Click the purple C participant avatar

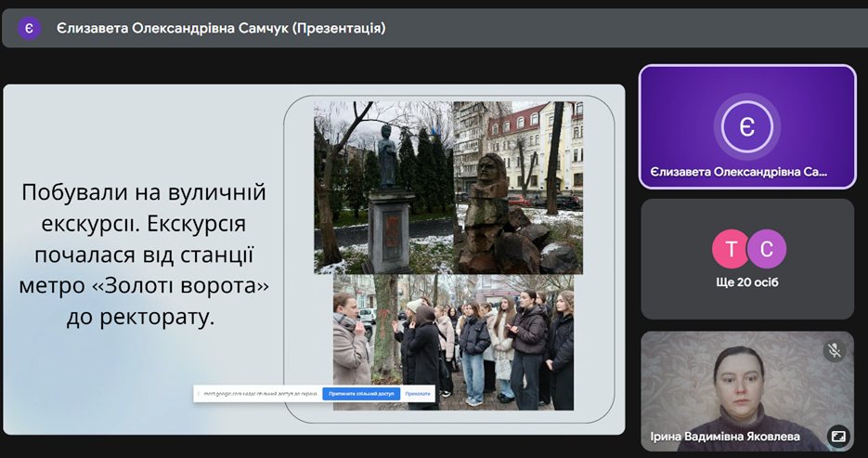[x=767, y=249]
